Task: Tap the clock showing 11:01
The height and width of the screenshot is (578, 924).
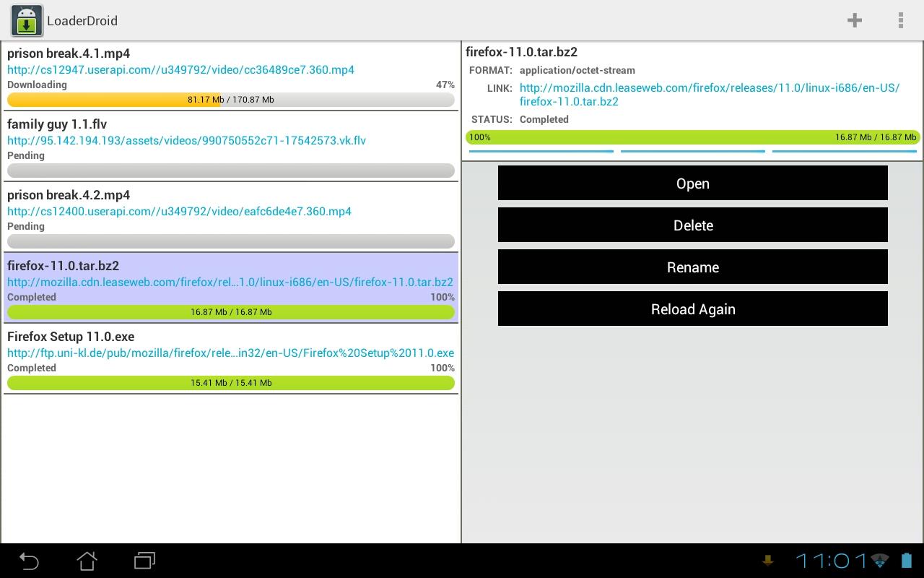Action: coord(831,561)
